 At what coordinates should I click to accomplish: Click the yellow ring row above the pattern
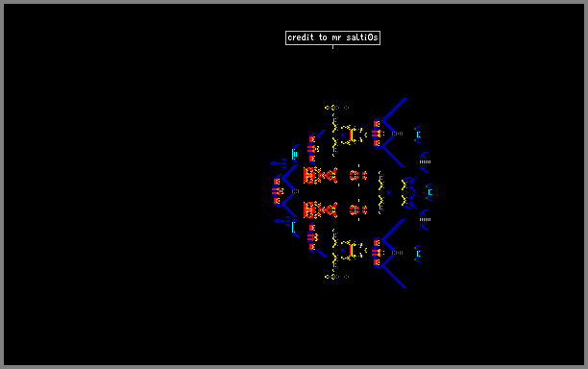point(336,108)
